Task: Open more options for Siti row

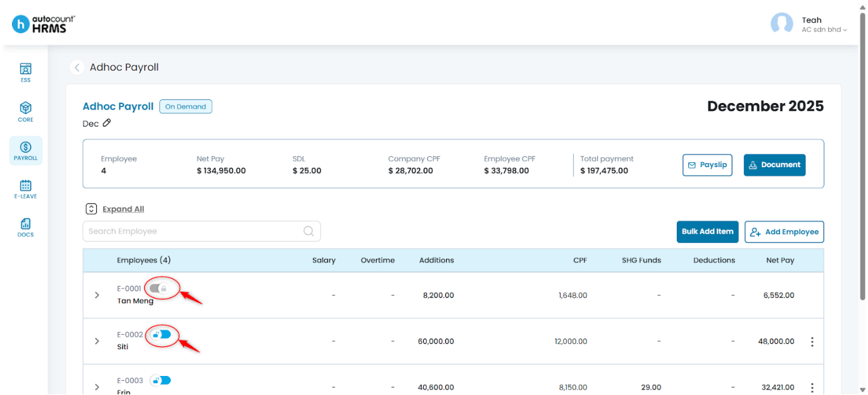Action: [812, 341]
